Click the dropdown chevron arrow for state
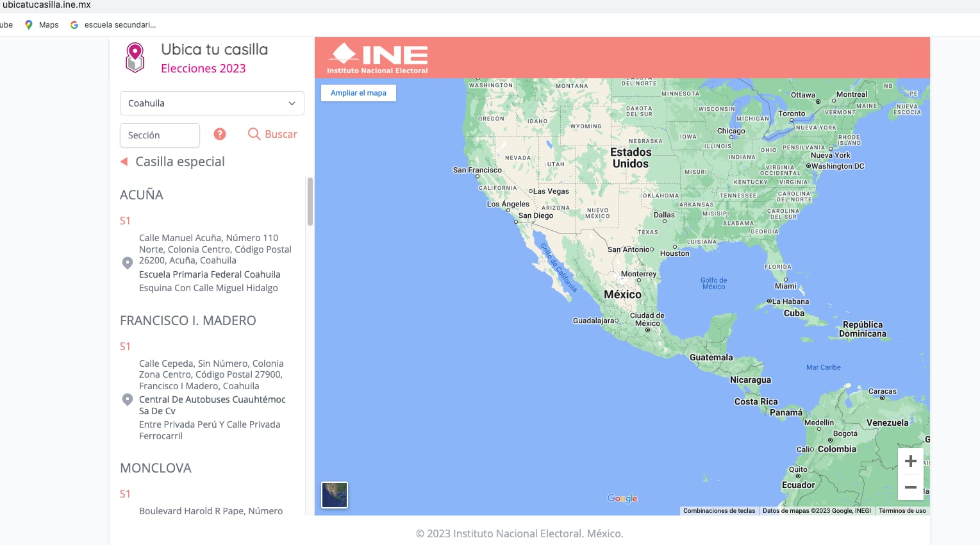 [x=292, y=103]
